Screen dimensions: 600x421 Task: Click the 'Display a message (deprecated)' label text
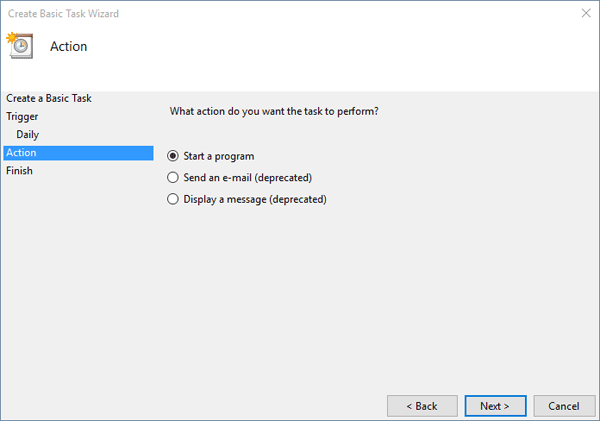[255, 199]
